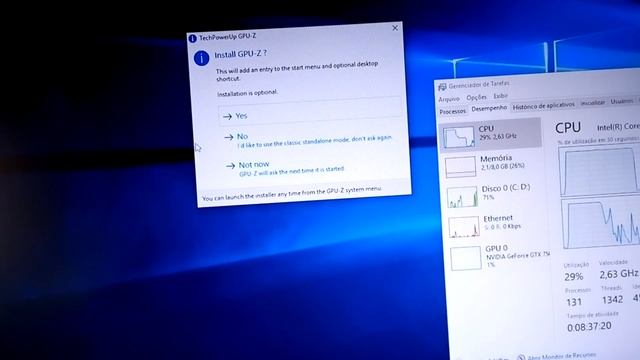Viewport: 640px width, 360px height.
Task: Click the 2,63 GHz speed value
Action: (619, 274)
